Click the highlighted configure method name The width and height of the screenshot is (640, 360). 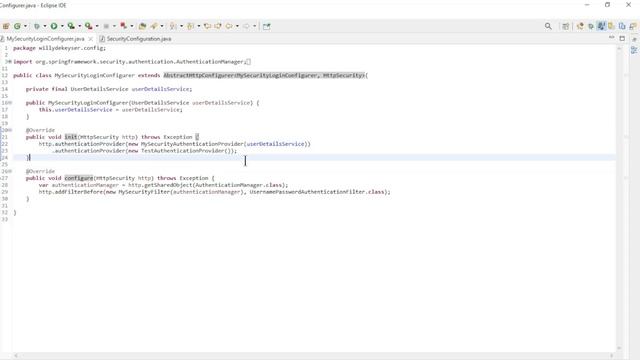click(79, 178)
